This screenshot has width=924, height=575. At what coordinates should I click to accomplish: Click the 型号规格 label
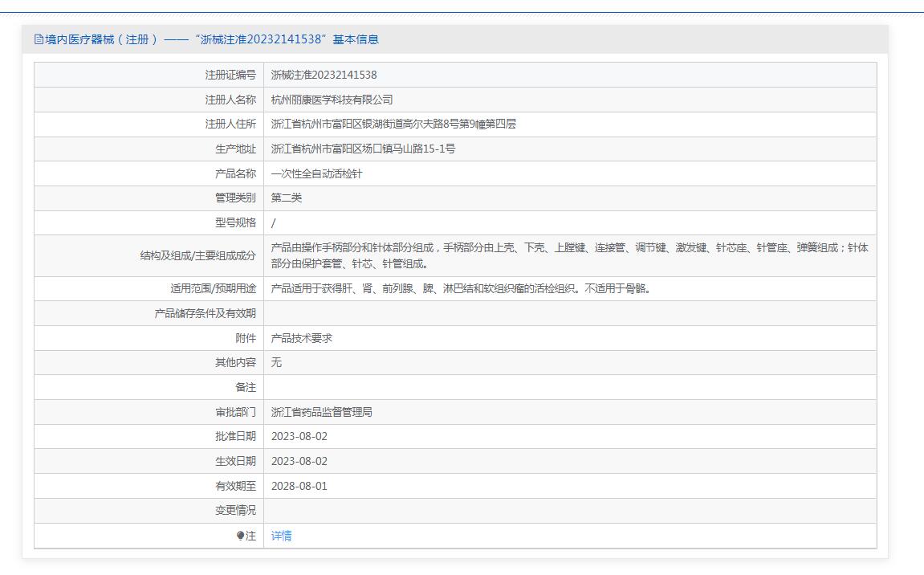click(236, 222)
